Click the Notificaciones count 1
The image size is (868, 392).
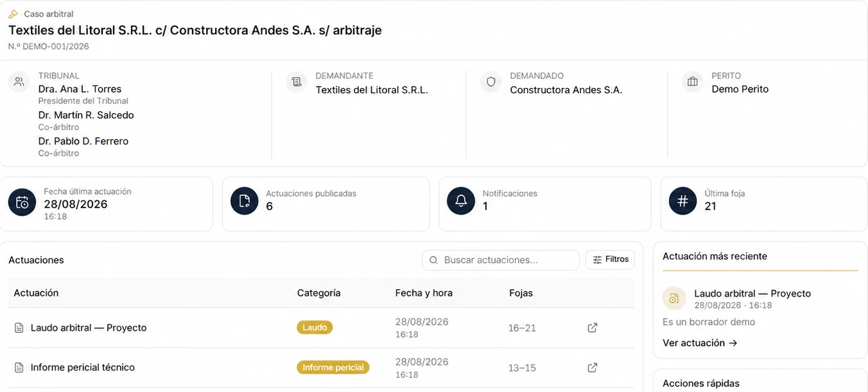[x=485, y=206]
